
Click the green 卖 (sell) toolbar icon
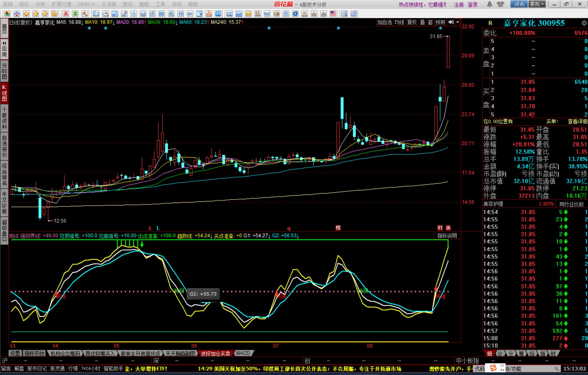pyautogui.click(x=75, y=14)
